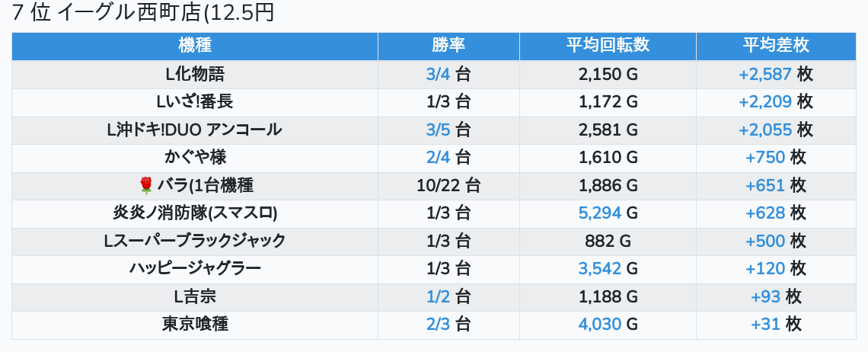Click the 平均回転数 column header
Screen dimensions: 868x352
tap(608, 45)
